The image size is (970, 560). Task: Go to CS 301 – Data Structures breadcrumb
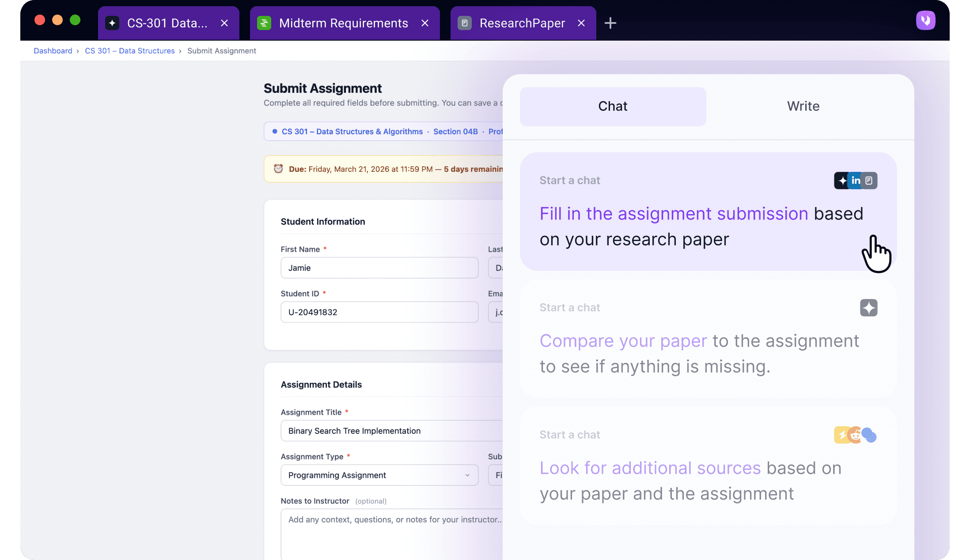[x=129, y=51]
